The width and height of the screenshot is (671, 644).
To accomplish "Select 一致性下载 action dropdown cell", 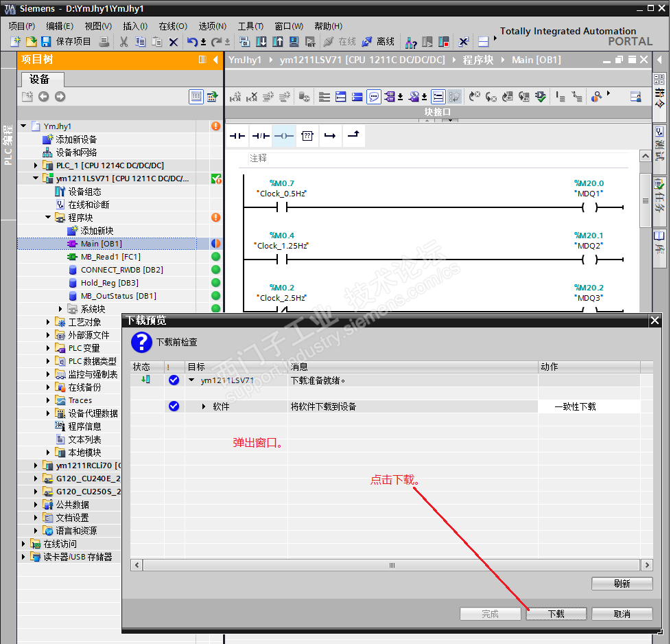I will pyautogui.click(x=589, y=406).
